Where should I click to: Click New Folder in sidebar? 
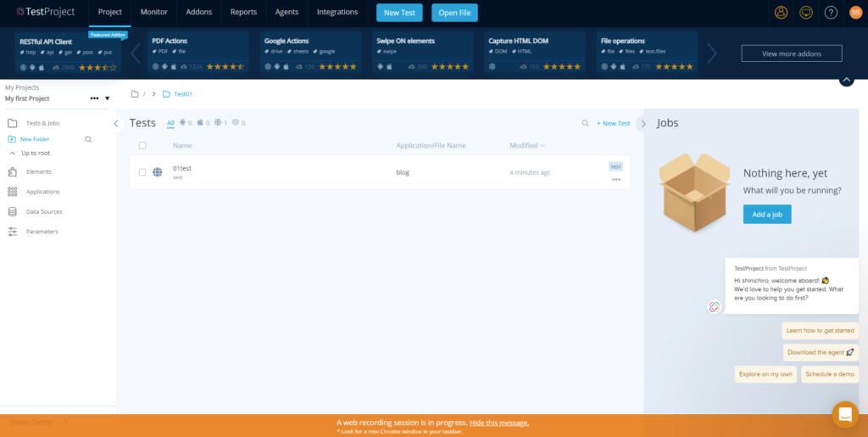29,139
